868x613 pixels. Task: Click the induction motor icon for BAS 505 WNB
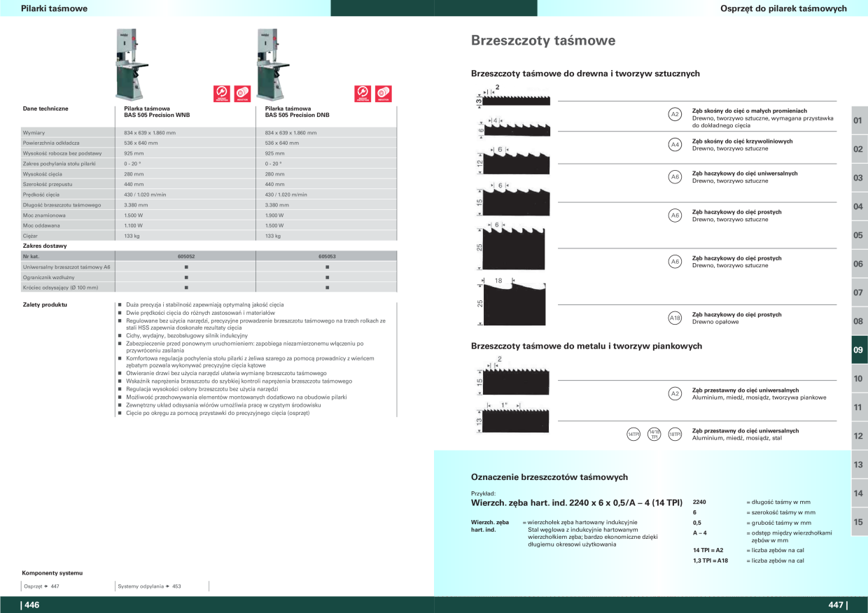coord(242,94)
